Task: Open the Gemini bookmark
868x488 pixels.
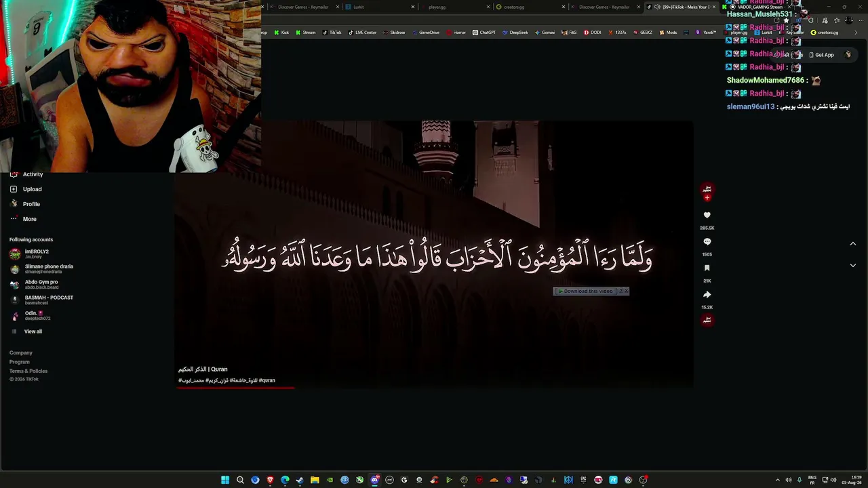Action: point(545,33)
